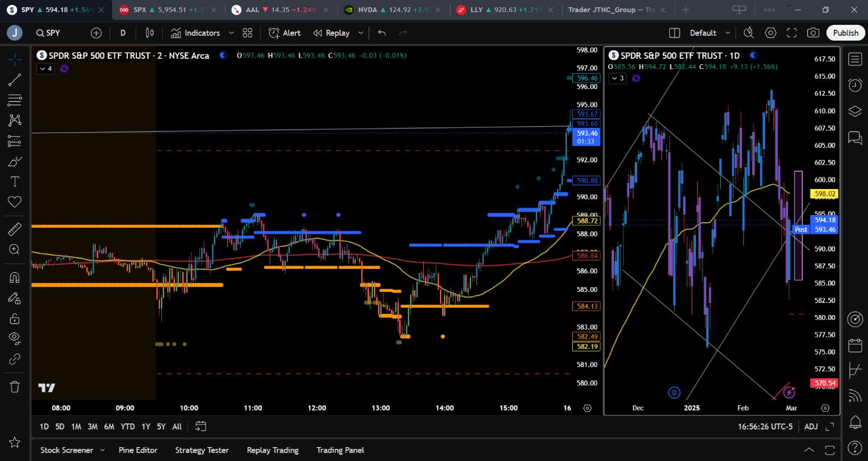Pick the brush drawing tool
868x461 pixels.
coord(15,162)
